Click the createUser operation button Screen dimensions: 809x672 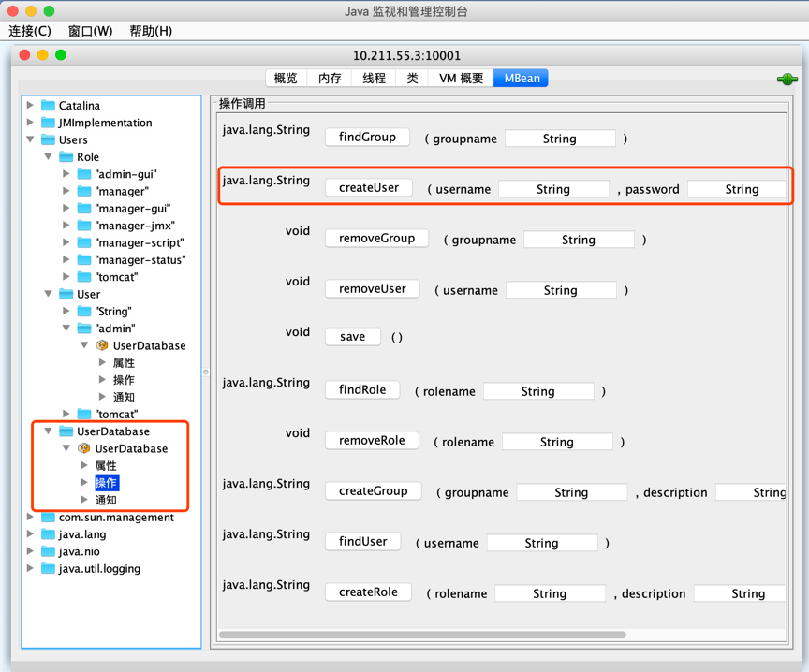(369, 188)
